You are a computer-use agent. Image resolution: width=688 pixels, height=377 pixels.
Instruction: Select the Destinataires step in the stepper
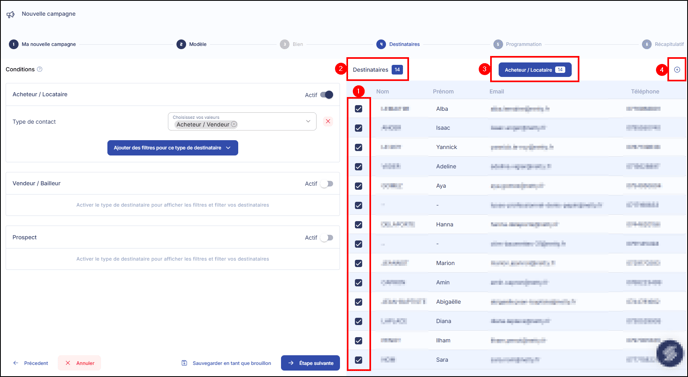click(x=398, y=44)
